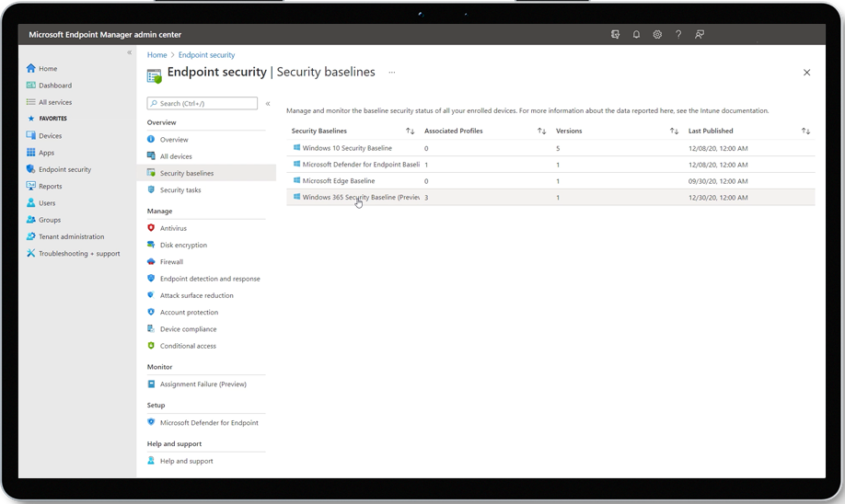The image size is (845, 504).
Task: Go to Home breadcrumb link
Action: pyautogui.click(x=156, y=55)
